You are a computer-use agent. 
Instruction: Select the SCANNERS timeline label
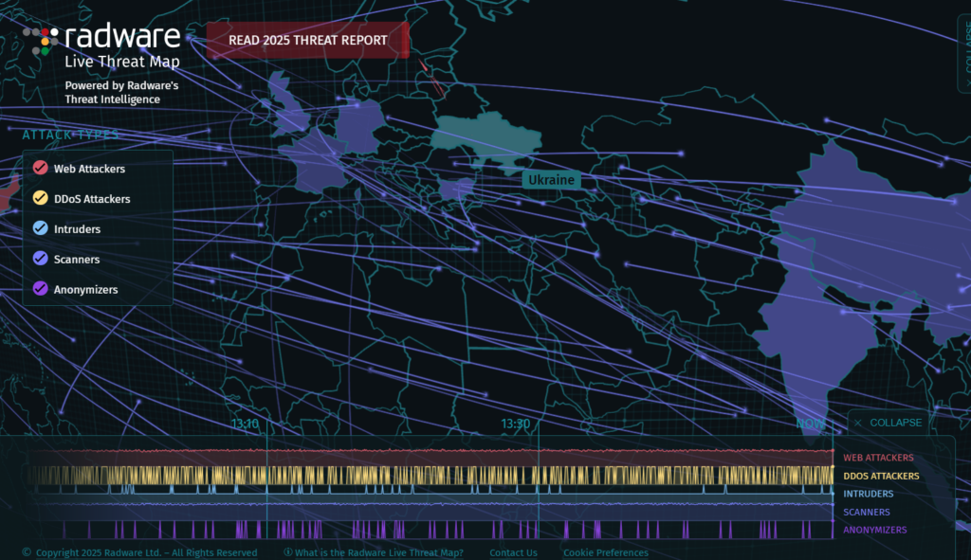coord(867,513)
